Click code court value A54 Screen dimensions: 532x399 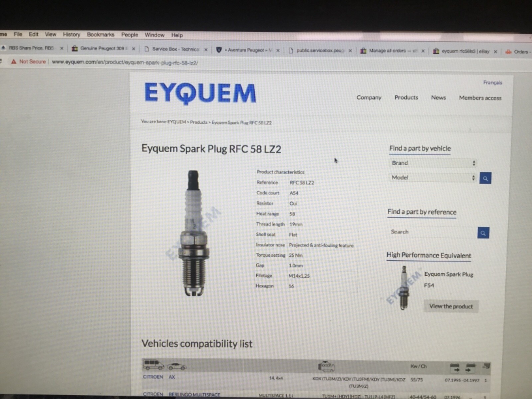[x=294, y=193]
